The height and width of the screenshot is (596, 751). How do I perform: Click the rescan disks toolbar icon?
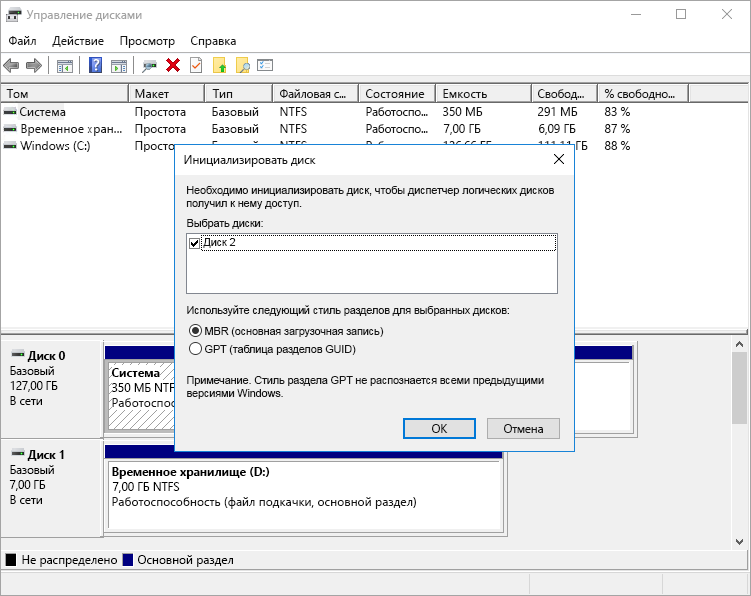pyautogui.click(x=149, y=66)
